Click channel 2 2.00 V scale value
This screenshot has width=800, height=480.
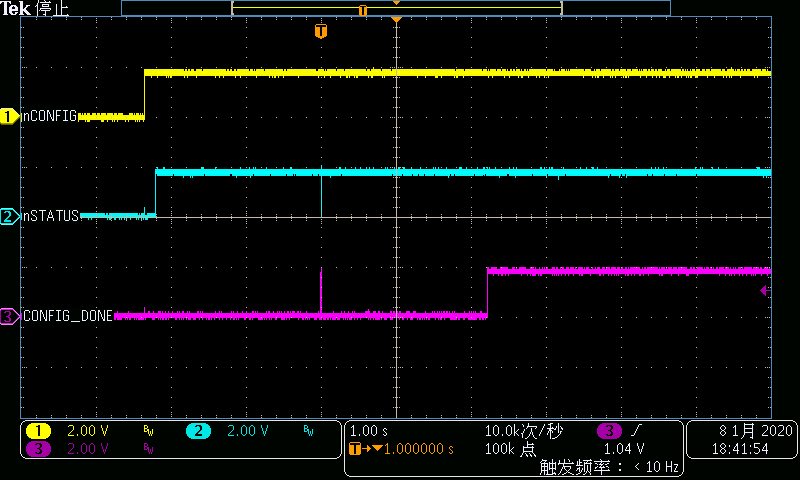(x=247, y=431)
